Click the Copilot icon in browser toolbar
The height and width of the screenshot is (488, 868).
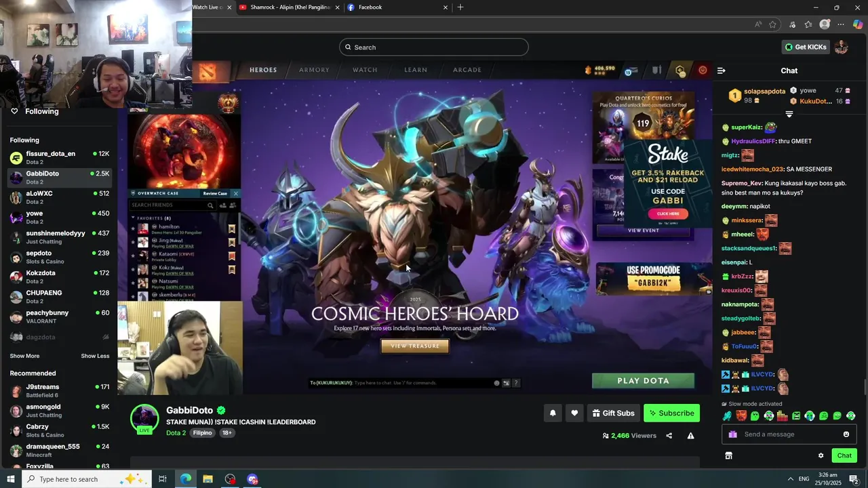click(x=858, y=24)
